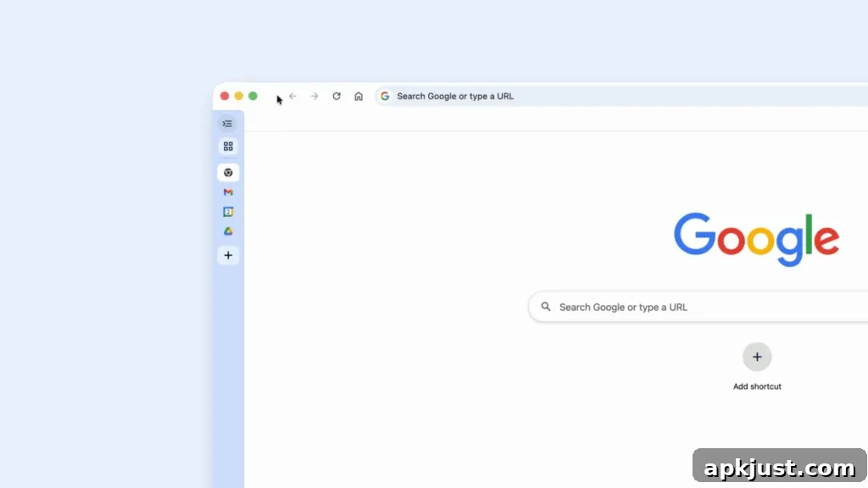
Task: Add a new tab with the plus button
Action: pyautogui.click(x=228, y=255)
